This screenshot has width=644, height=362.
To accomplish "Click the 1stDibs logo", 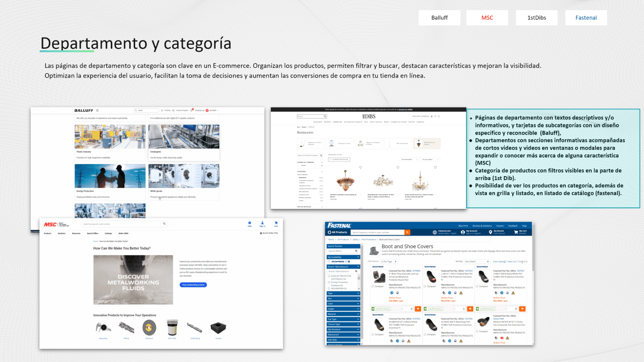I will 369,116.
